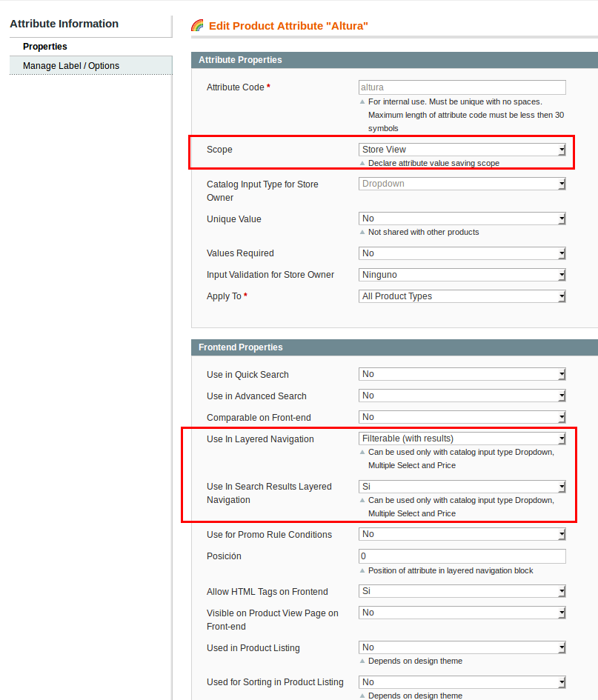Viewport: 598px width, 700px height.
Task: Open Used in Product Listing dropdown
Action: [x=462, y=647]
